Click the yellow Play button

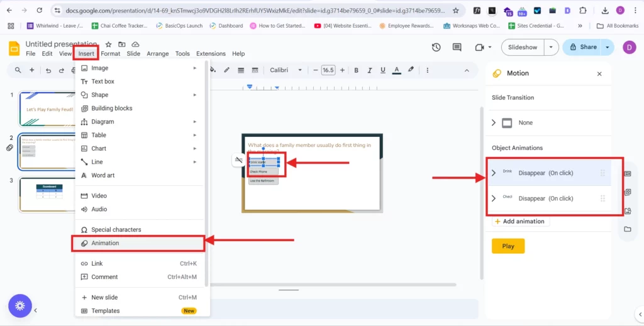pyautogui.click(x=508, y=246)
